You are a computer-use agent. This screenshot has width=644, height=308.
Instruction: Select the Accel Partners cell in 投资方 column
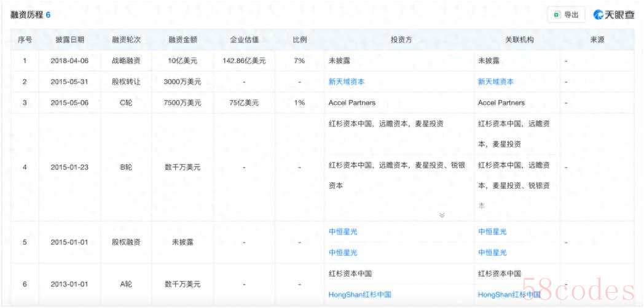click(x=351, y=102)
